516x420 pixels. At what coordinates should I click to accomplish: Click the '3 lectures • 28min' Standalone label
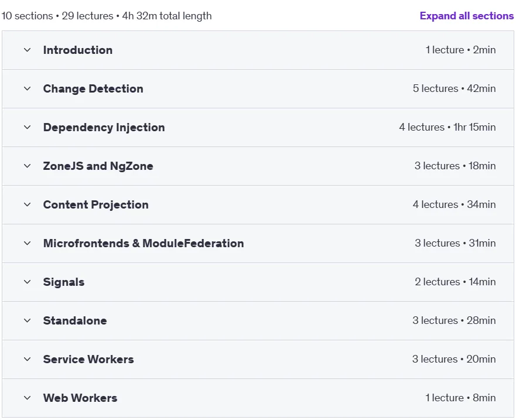tap(454, 320)
